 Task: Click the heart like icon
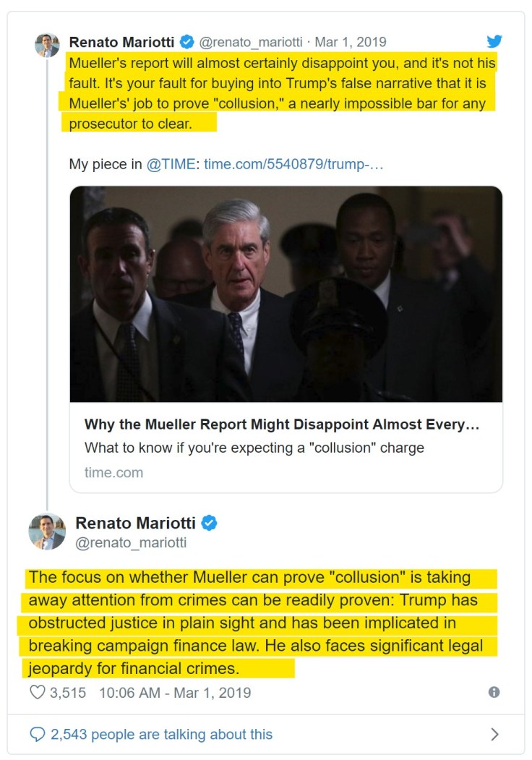point(37,692)
